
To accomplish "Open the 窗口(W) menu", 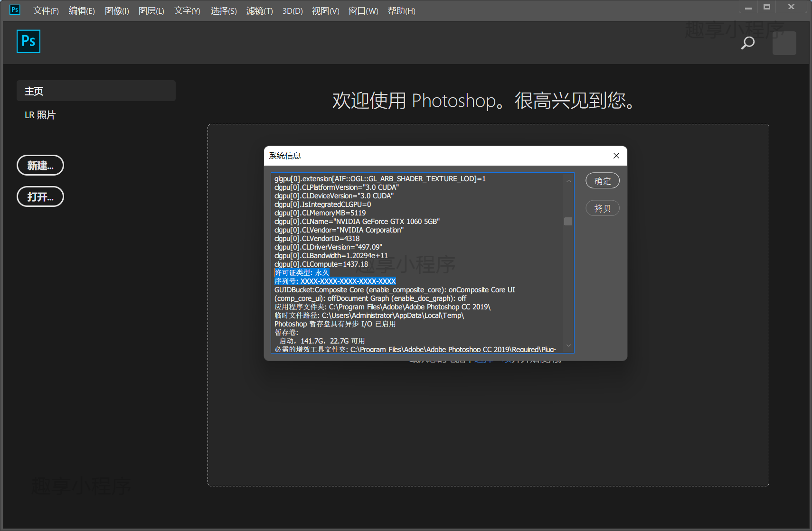I will click(363, 11).
